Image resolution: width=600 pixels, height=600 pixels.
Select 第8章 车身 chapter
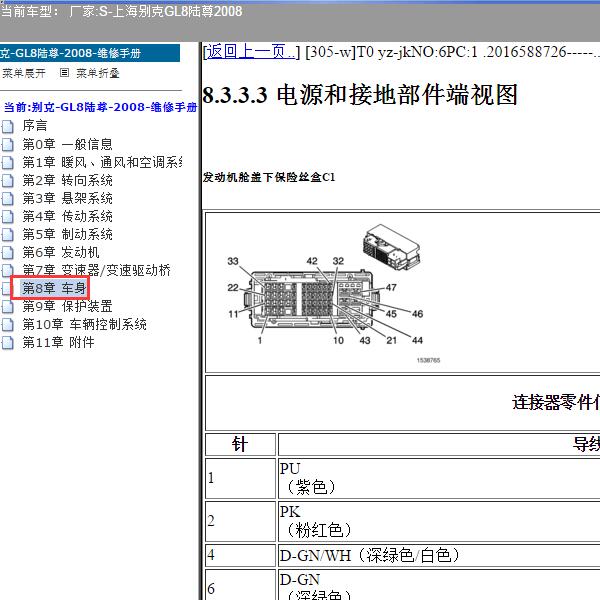(54, 288)
